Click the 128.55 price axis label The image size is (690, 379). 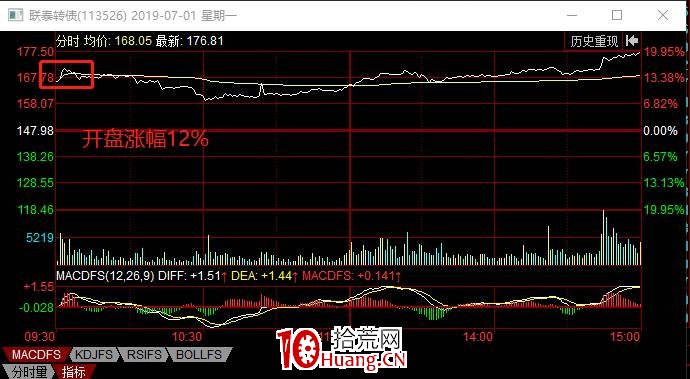coord(35,183)
